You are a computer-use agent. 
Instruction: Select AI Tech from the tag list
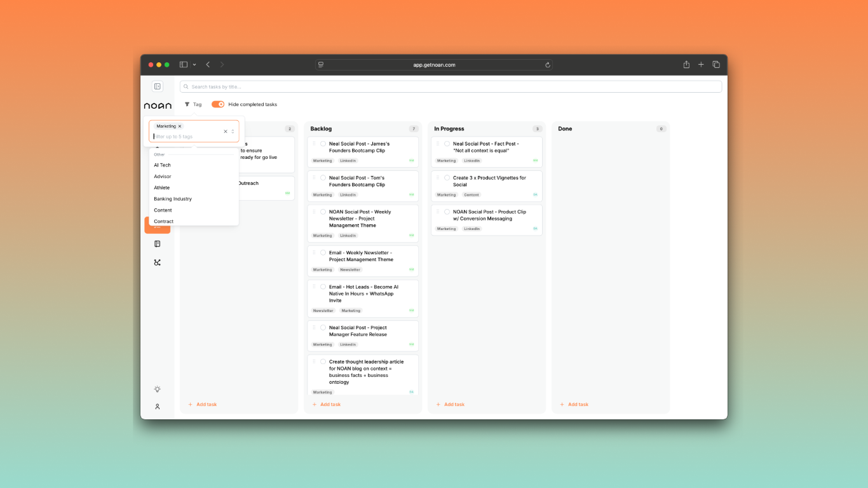(x=194, y=165)
